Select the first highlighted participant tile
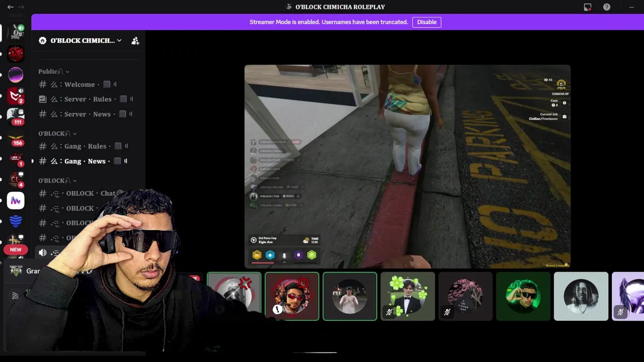Image resolution: width=644 pixels, height=362 pixels. click(234, 297)
